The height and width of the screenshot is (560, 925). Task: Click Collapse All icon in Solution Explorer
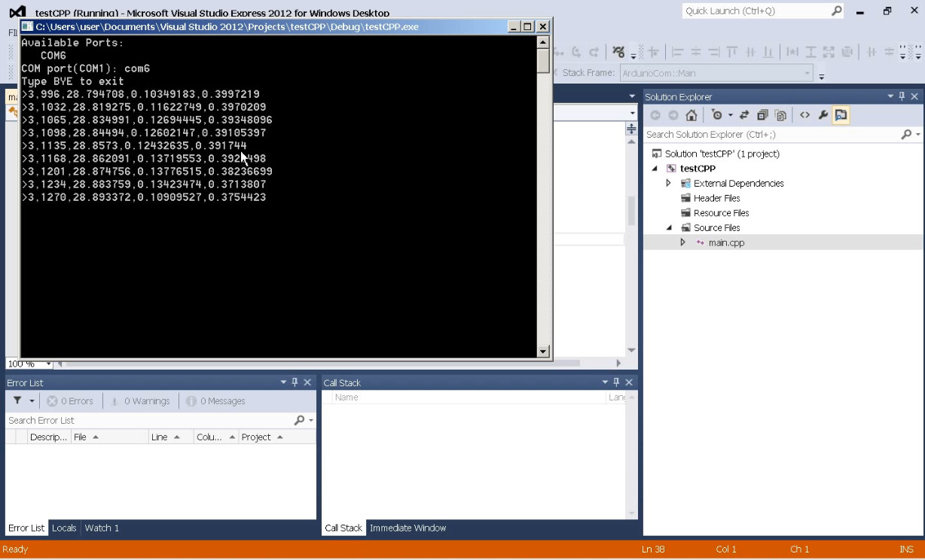coord(762,115)
